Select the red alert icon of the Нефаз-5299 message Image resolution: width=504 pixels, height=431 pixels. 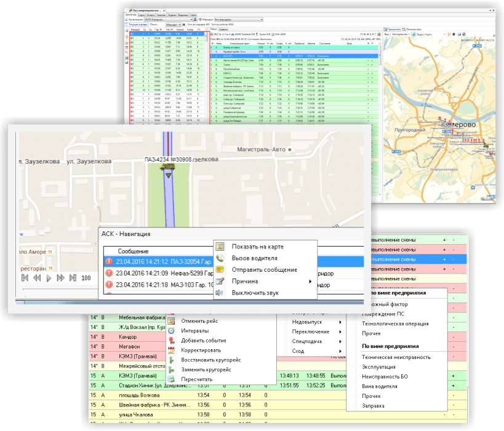tap(109, 273)
